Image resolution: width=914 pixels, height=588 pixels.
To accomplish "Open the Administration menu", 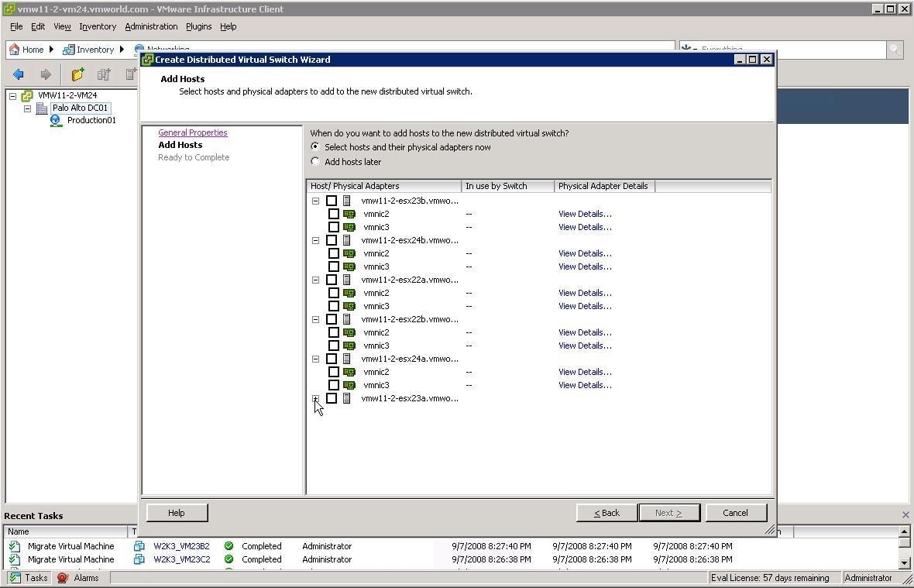I will coord(151,26).
